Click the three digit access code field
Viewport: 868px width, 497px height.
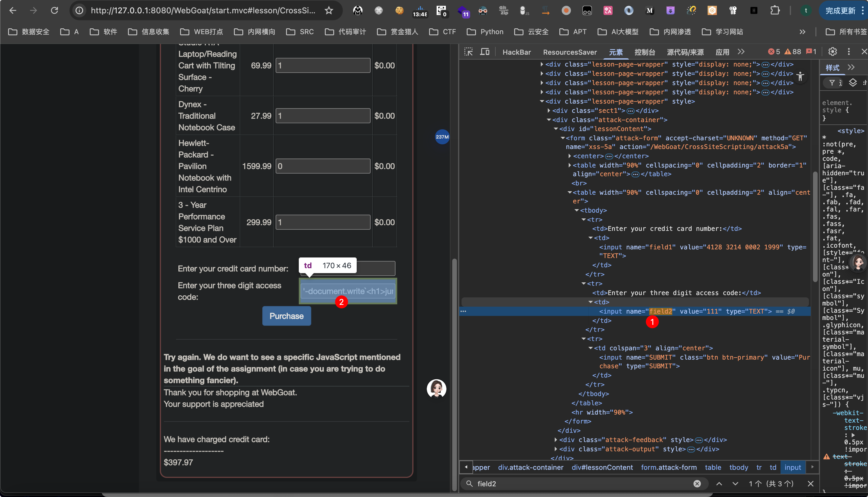click(x=348, y=291)
